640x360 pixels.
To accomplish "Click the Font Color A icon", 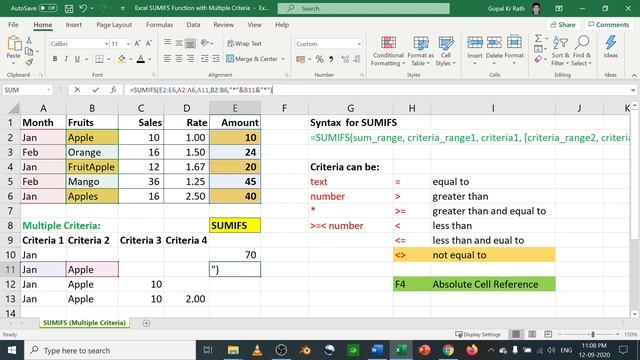I will click(x=141, y=59).
